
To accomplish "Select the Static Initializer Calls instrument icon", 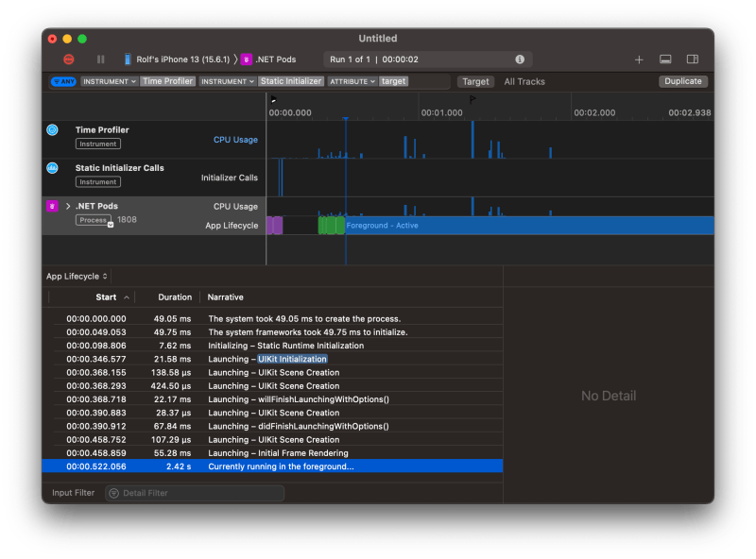I will 54,169.
